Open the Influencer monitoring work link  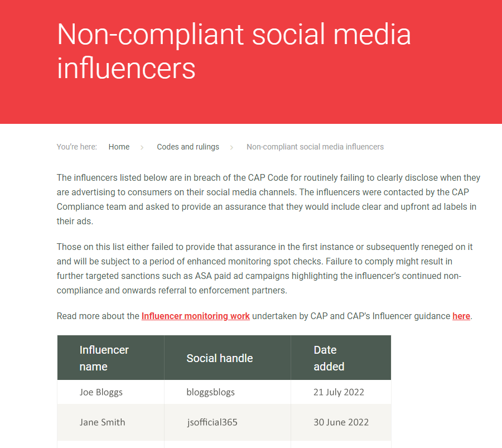click(196, 316)
